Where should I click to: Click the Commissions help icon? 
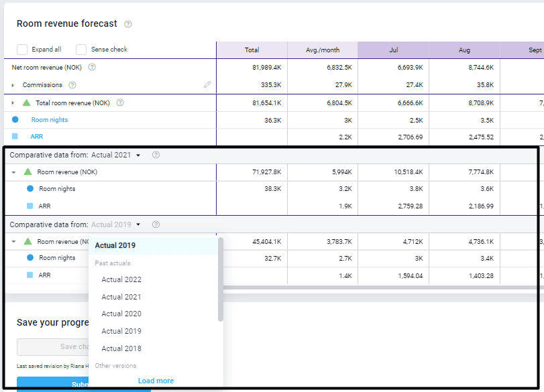72,85
